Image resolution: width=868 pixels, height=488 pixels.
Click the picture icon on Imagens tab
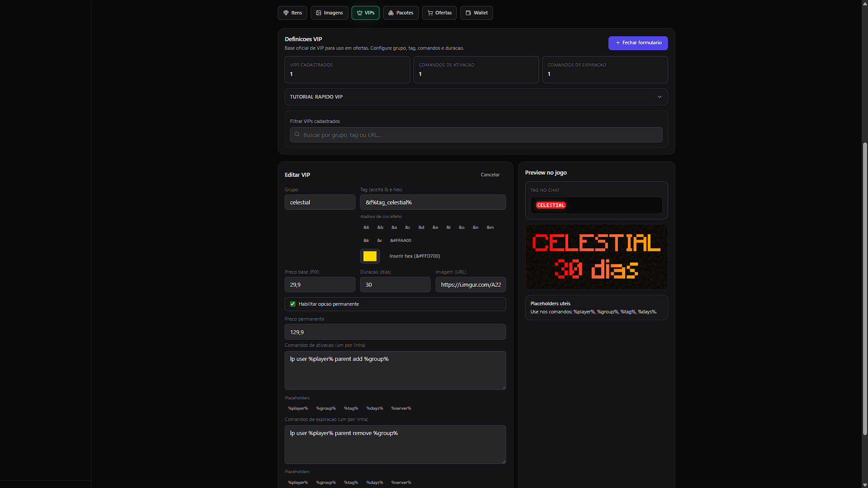tap(318, 13)
